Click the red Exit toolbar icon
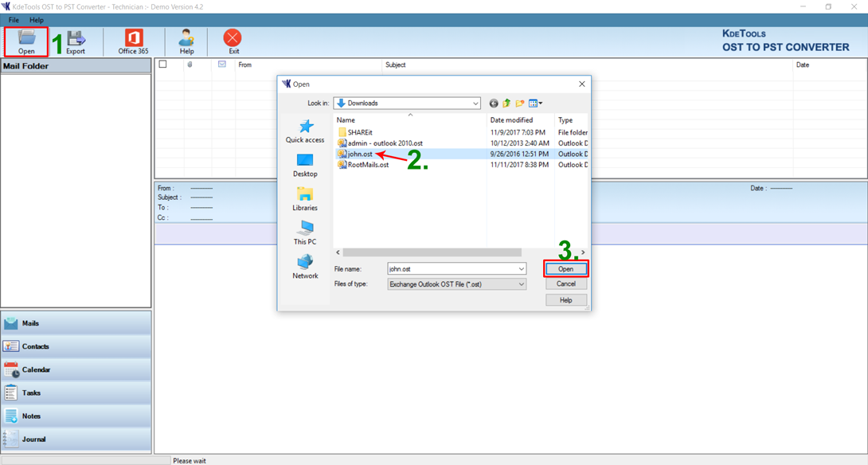This screenshot has width=868, height=465. pyautogui.click(x=233, y=41)
